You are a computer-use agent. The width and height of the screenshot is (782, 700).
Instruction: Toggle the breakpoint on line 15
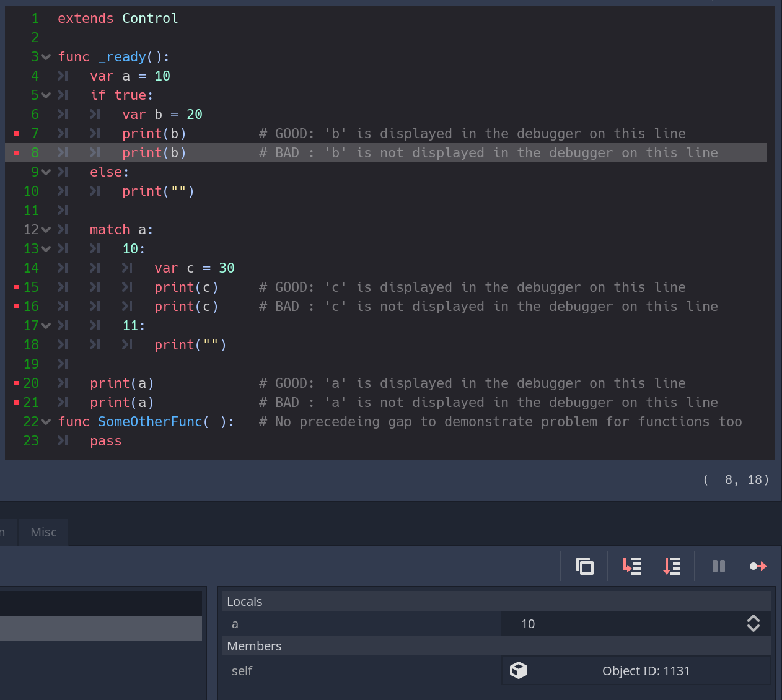pos(17,287)
